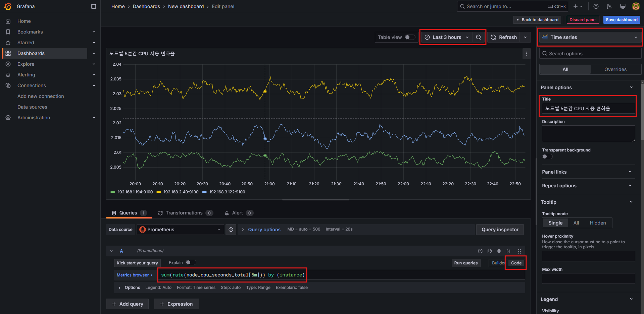Image resolution: width=644 pixels, height=314 pixels.
Task: Expand the Panel links section
Action: [x=588, y=172]
